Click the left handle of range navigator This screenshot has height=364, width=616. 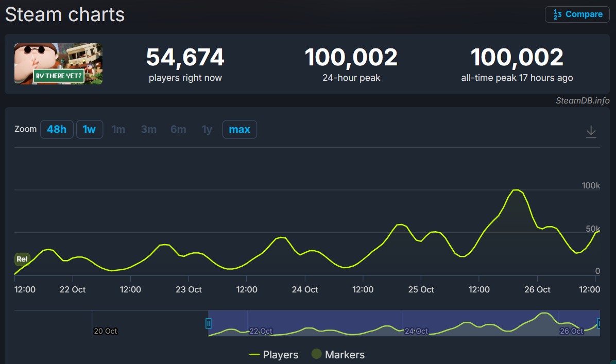[x=209, y=323]
